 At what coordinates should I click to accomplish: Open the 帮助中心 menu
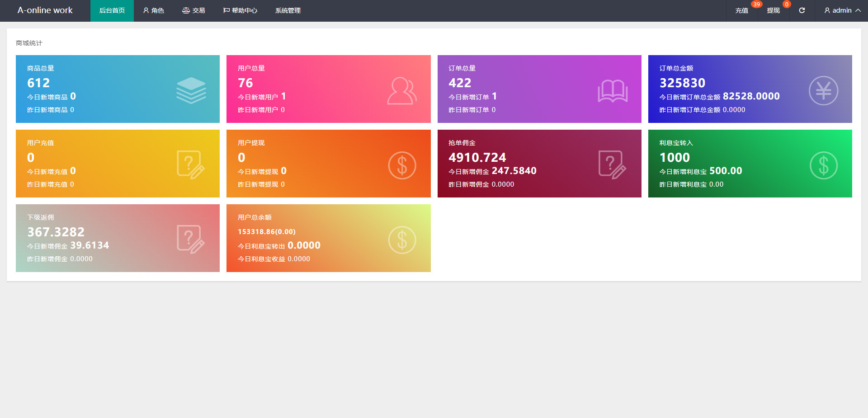[x=240, y=10]
